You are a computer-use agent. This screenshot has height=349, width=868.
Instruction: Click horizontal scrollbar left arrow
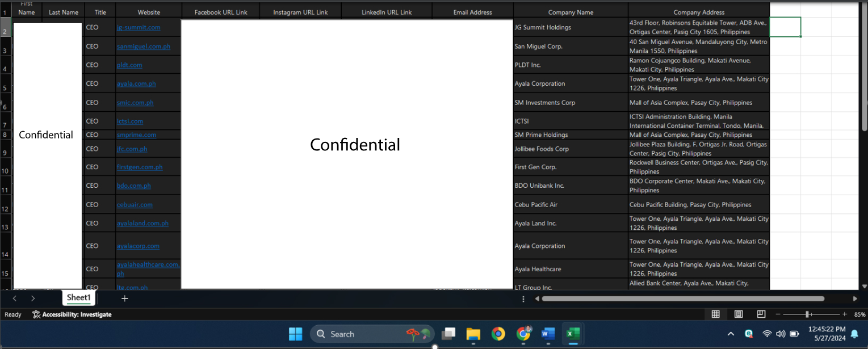536,298
